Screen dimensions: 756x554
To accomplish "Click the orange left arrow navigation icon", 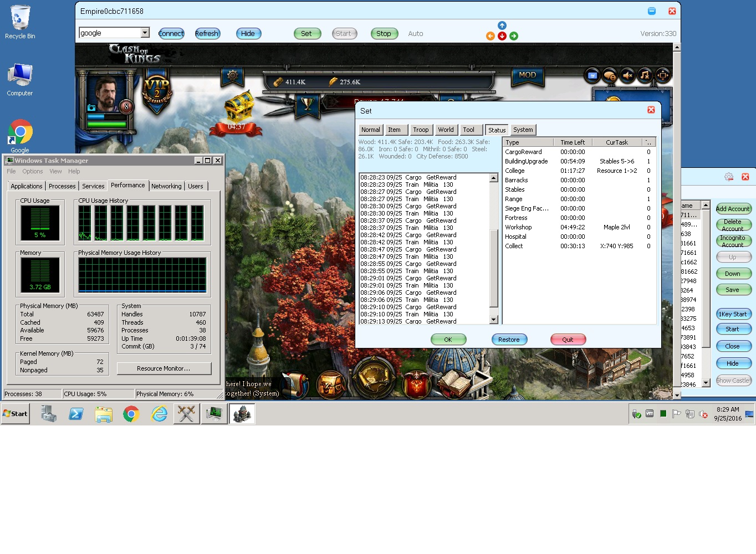I will 491,36.
